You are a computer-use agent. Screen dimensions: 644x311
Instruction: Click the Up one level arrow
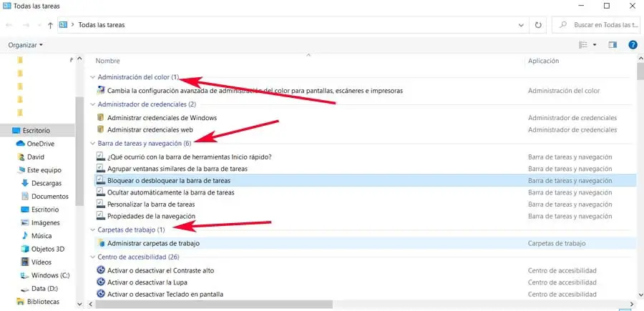50,25
